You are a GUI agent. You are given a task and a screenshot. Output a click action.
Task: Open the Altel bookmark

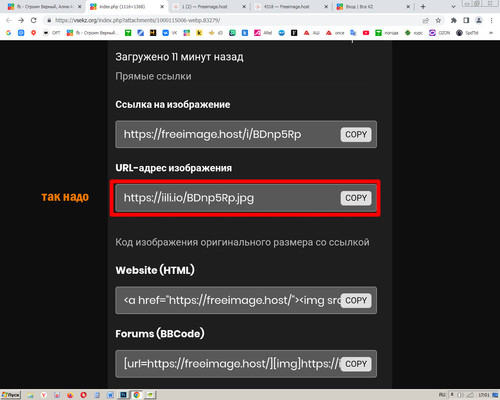coord(263,33)
